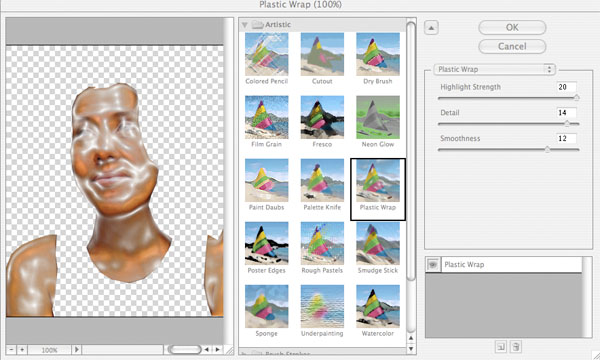This screenshot has width=600, height=360.
Task: Select the Poster Edges filter thumbnail
Action: pos(266,244)
